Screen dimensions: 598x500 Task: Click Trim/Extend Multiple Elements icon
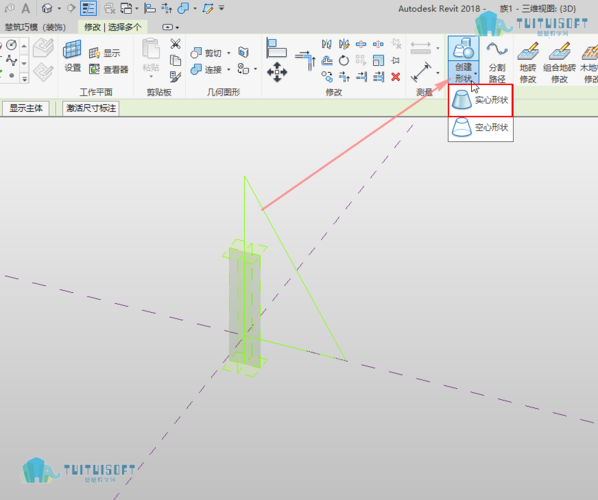[x=378, y=77]
